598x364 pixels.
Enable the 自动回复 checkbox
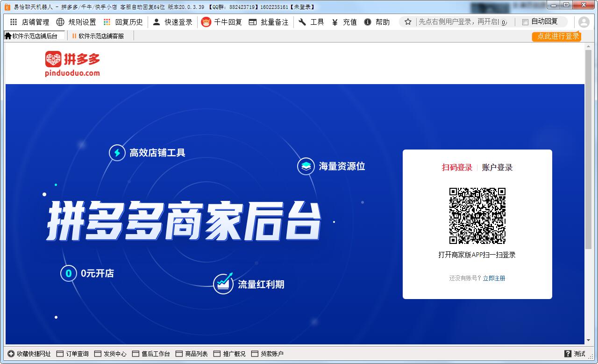(x=525, y=22)
